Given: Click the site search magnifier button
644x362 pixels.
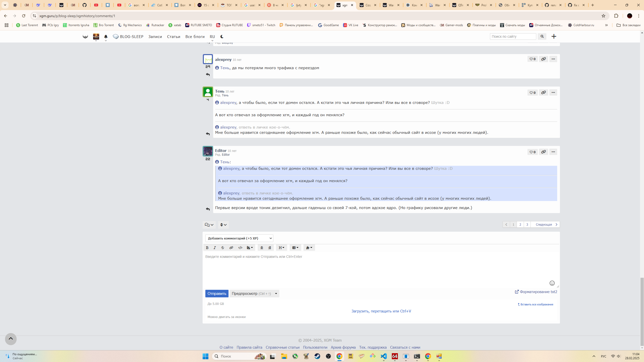Looking at the screenshot, I should click(x=542, y=36).
